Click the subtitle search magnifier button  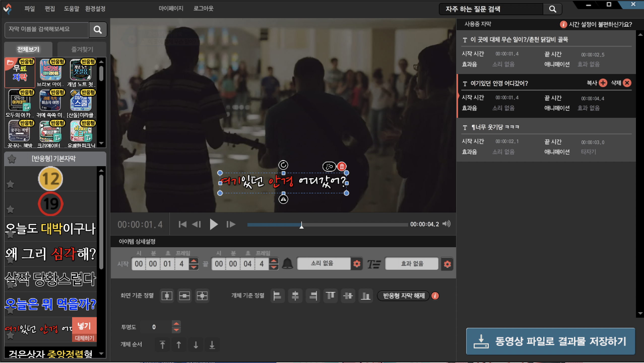tap(98, 30)
